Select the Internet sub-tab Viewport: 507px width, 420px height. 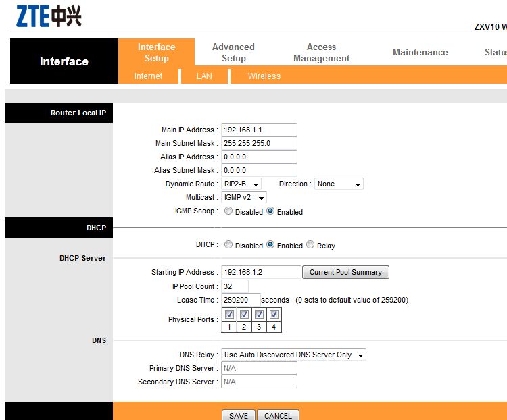click(x=148, y=76)
